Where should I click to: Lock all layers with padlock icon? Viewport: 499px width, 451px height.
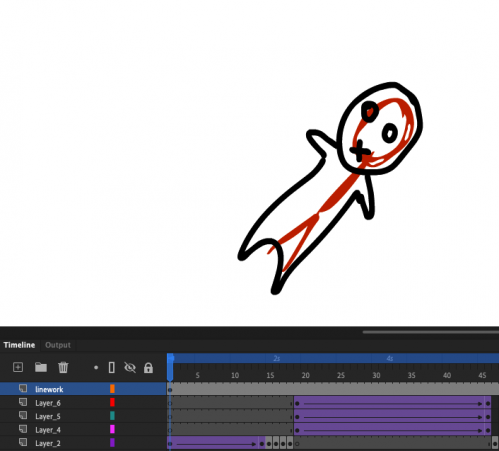click(148, 368)
